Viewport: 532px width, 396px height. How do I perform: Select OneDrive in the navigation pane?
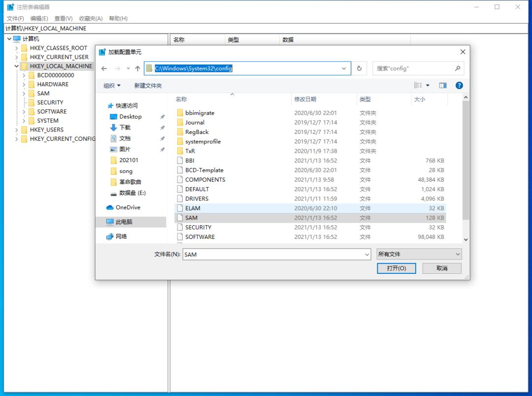128,207
